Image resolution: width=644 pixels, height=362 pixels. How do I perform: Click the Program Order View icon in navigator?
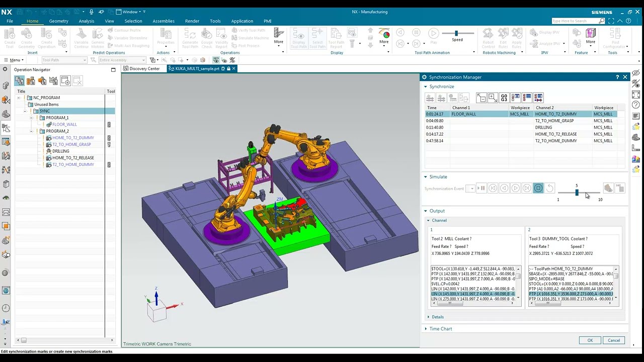click(x=20, y=80)
